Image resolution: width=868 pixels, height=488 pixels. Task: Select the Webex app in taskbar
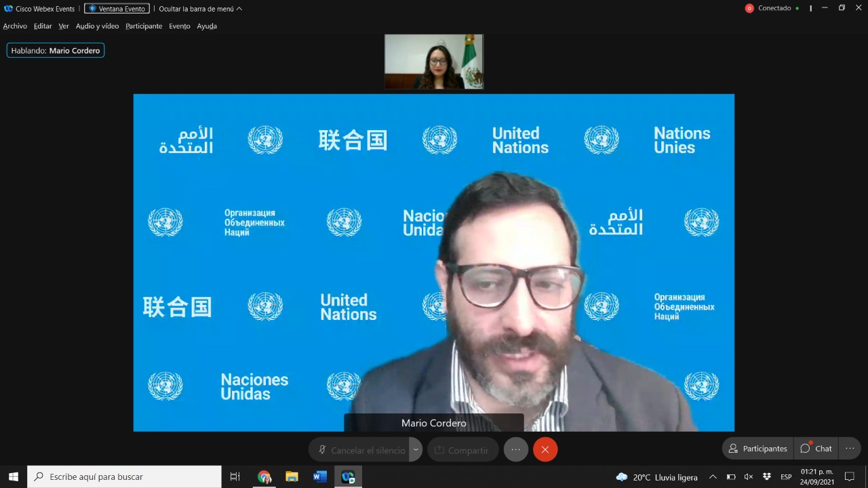[348, 476]
